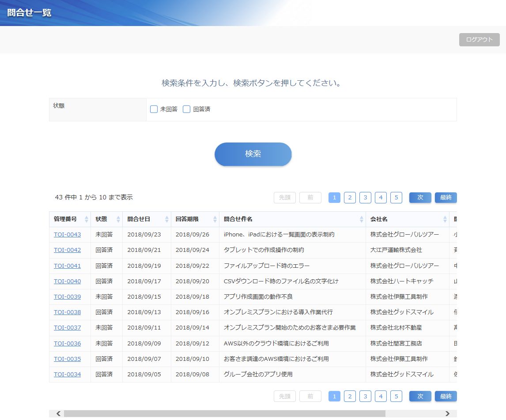506x420 pixels.
Task: Open inquiry TOI-0043 link
Action: 67,235
